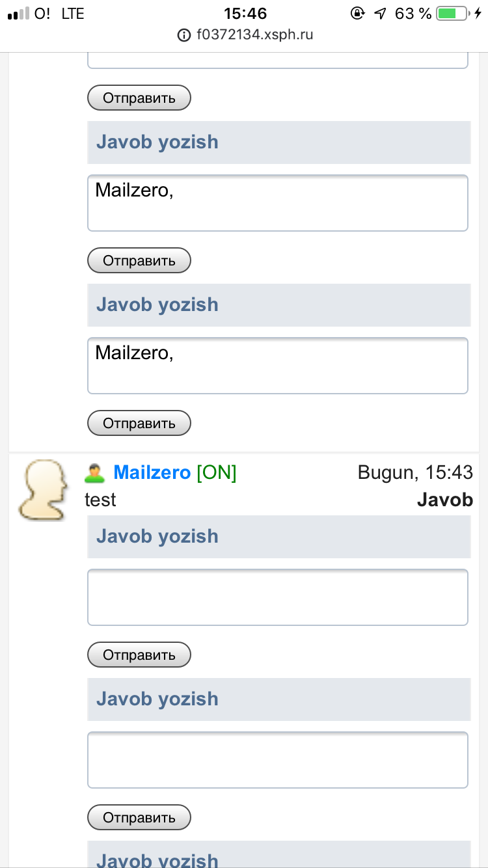Focus first empty reply box under test
The width and height of the screenshot is (488, 868).
click(278, 597)
